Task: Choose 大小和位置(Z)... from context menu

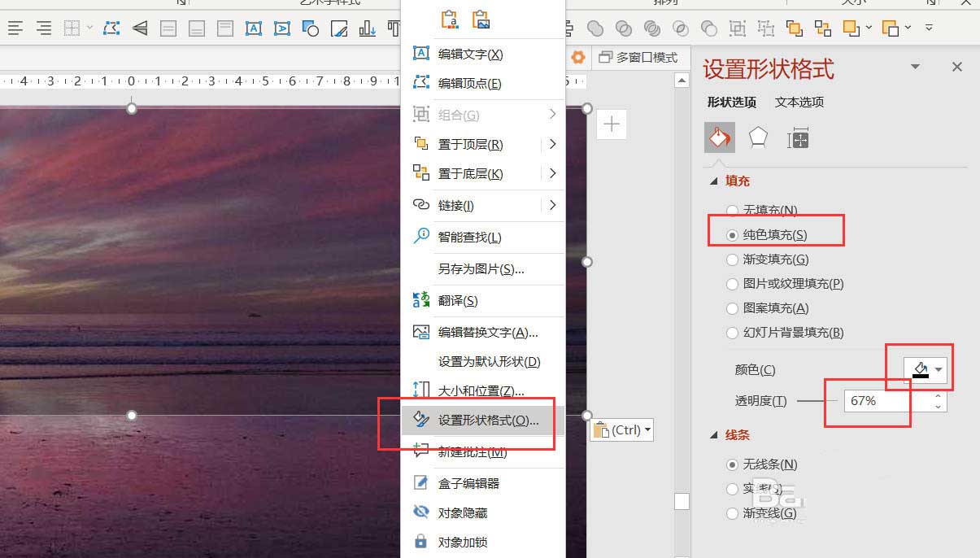Action: [483, 391]
